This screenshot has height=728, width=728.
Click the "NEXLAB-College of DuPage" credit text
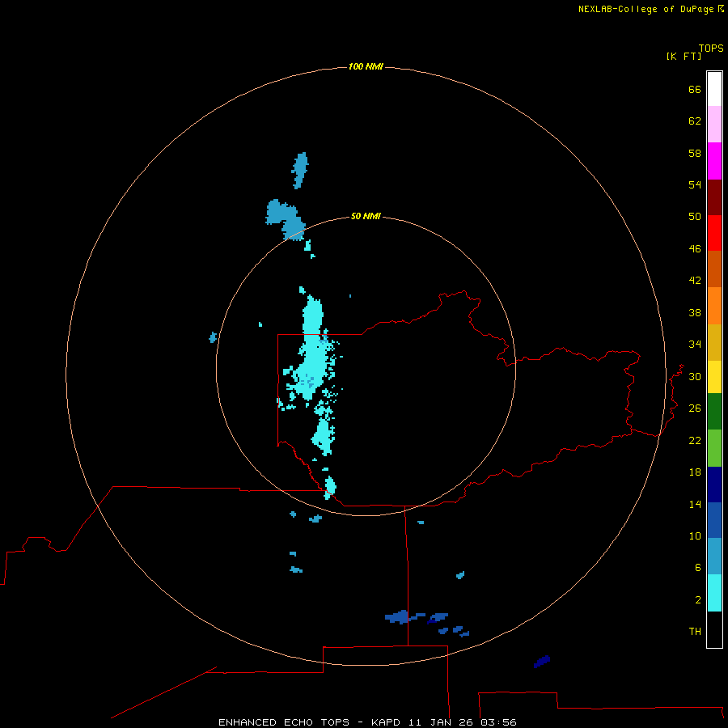coord(647,9)
